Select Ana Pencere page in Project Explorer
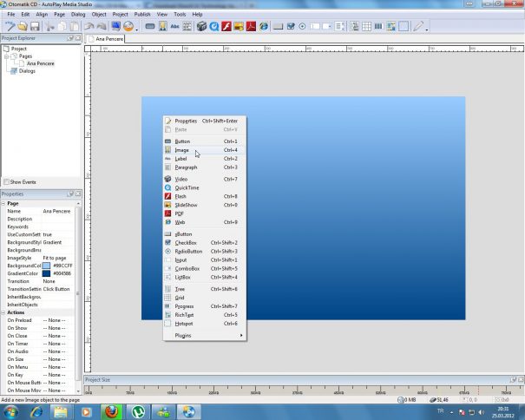This screenshot has height=420, width=525. [x=40, y=63]
